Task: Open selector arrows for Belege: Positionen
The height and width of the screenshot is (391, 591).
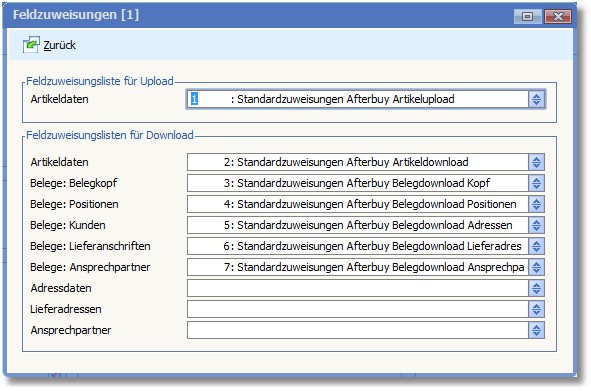Action: pyautogui.click(x=536, y=204)
